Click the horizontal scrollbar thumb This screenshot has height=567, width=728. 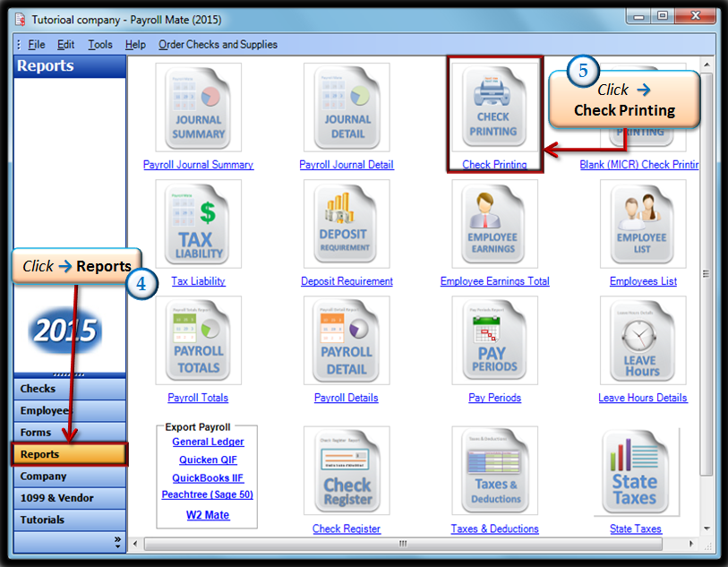(x=403, y=544)
